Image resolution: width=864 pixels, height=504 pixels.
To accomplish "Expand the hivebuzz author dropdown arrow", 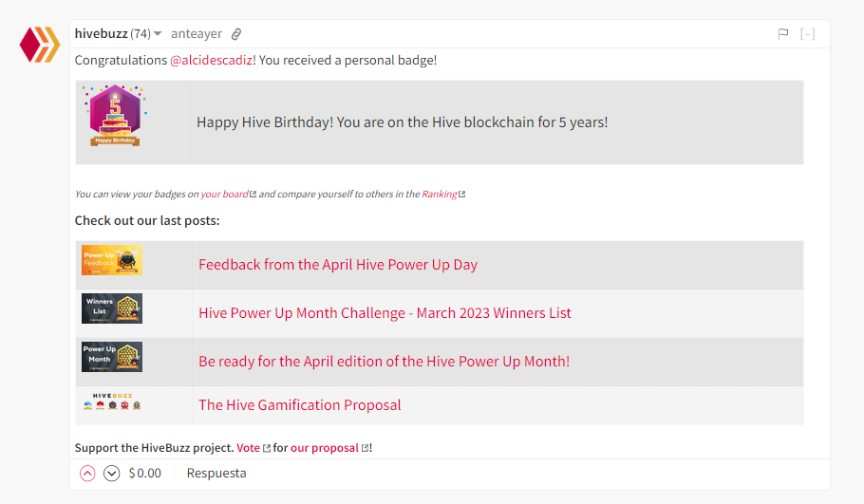I will 158,34.
